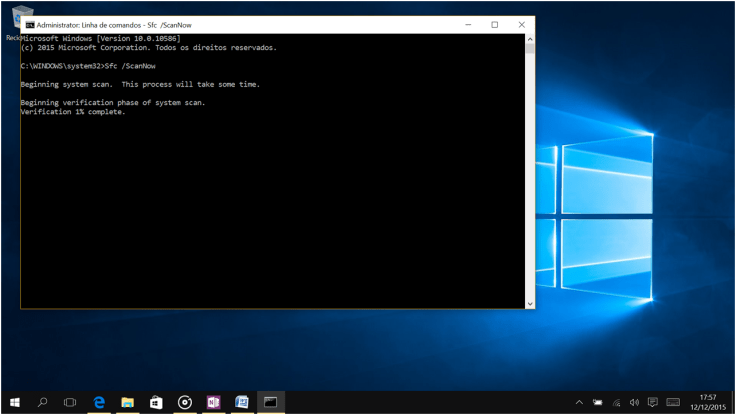Screen dimensions: 736x415
Task: Open the volume control in system tray
Action: pyautogui.click(x=634, y=402)
